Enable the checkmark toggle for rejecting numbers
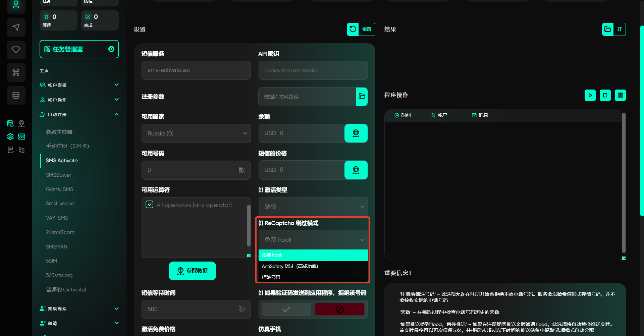The width and height of the screenshot is (644, 336). click(x=286, y=309)
